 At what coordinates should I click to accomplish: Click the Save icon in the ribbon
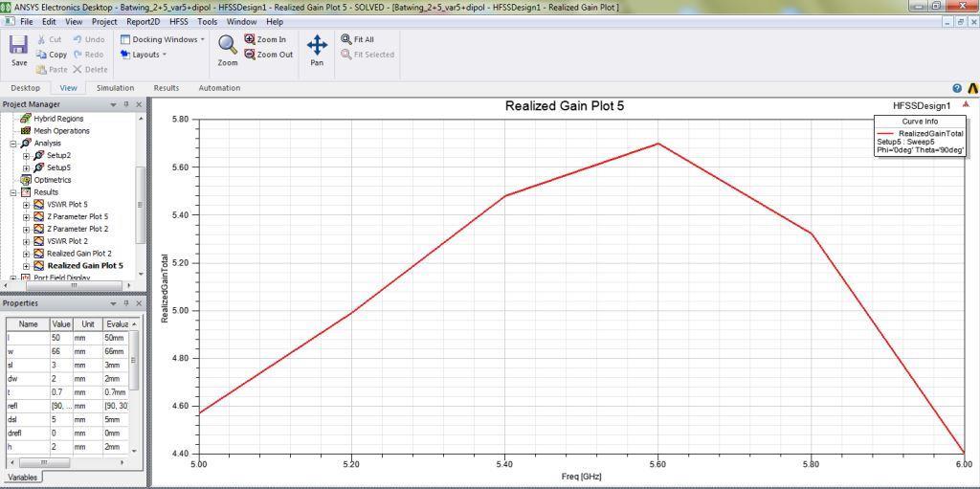tap(18, 50)
